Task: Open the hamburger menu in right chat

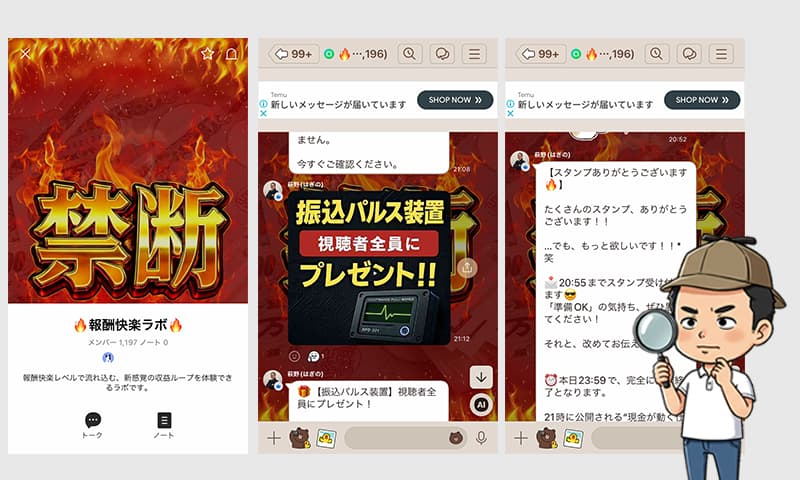Action: (721, 54)
